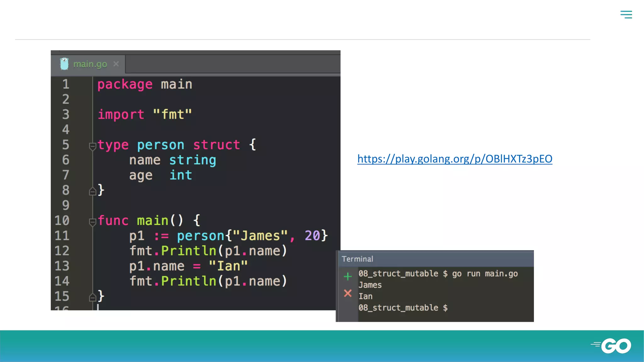Image resolution: width=644 pixels, height=362 pixels.
Task: Click the last terminal prompt line
Action: point(403,308)
